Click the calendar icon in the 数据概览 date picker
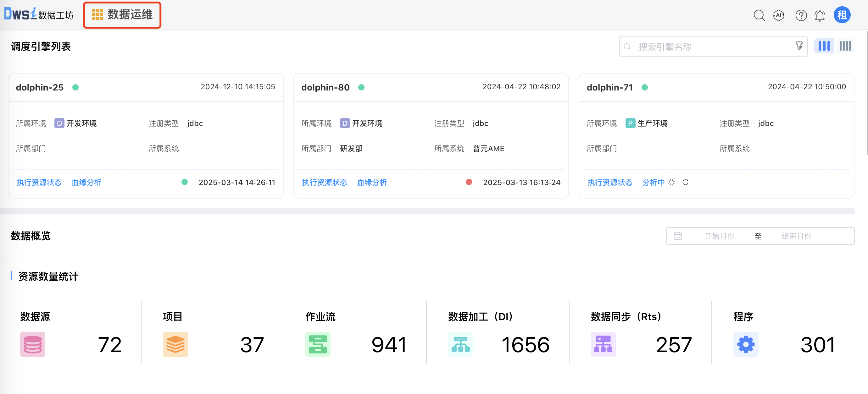Image resolution: width=868 pixels, height=394 pixels. [678, 236]
